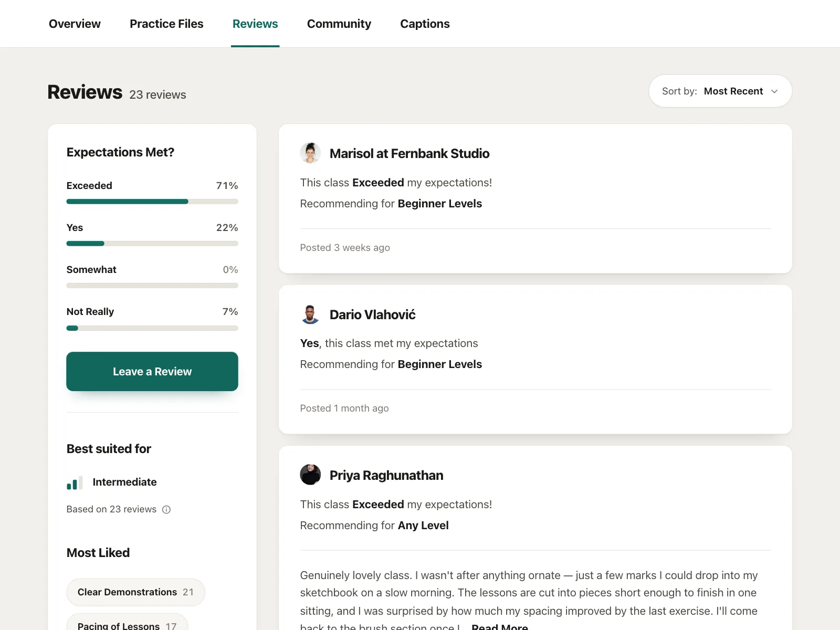
Task: Select the Reviews tab
Action: tap(255, 24)
